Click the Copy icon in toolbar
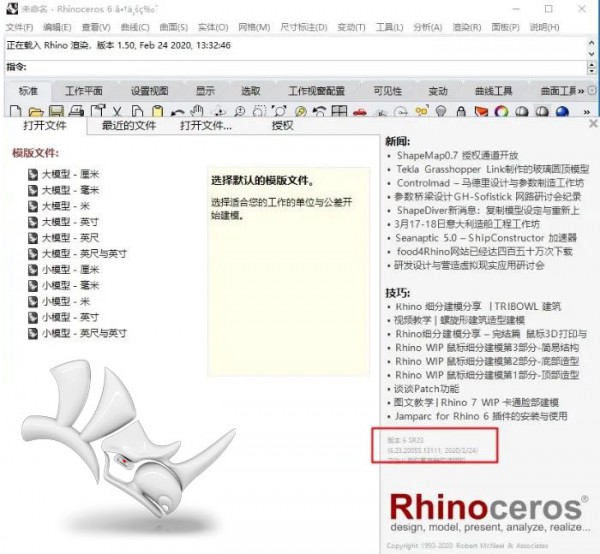 pyautogui.click(x=137, y=112)
